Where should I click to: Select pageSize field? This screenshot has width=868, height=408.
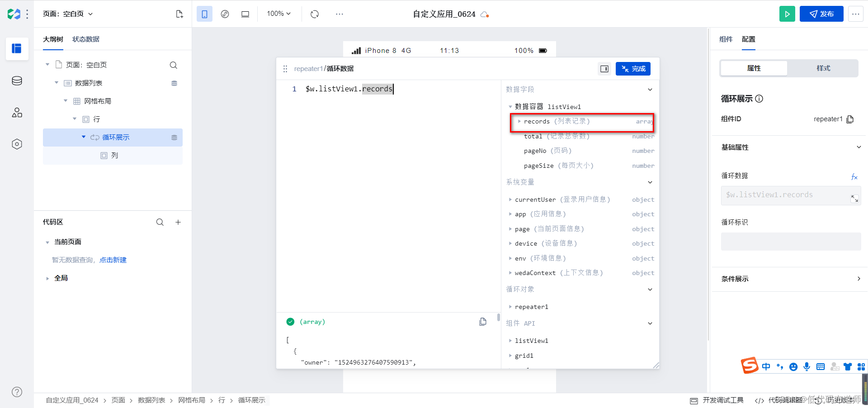[x=582, y=166]
